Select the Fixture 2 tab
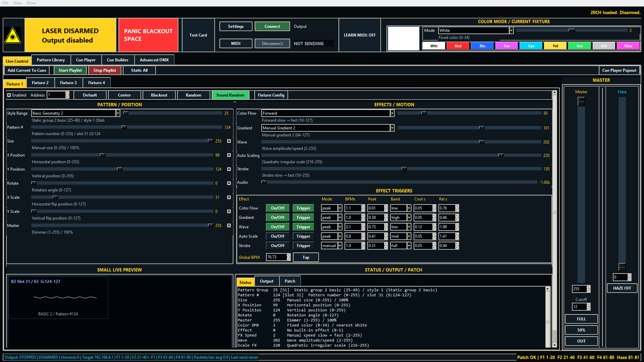Image resolution: width=644 pixels, height=362 pixels. pos(40,83)
